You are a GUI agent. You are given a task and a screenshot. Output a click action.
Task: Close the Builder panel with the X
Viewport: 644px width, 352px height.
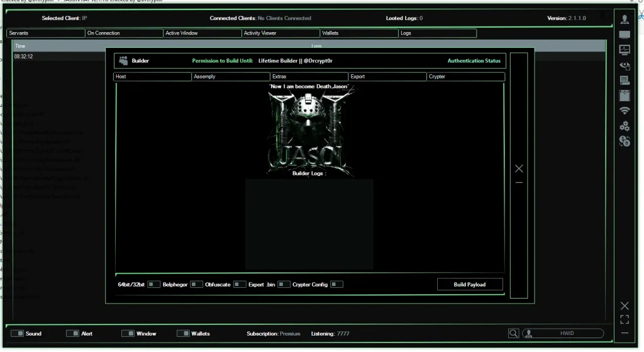pos(519,168)
